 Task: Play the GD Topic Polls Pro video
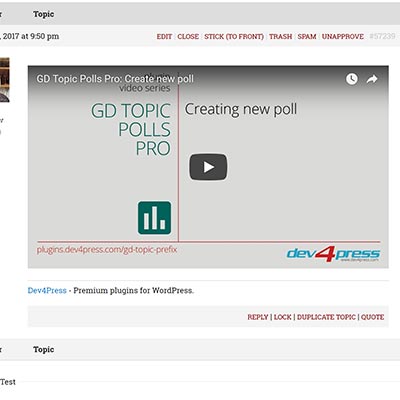click(208, 167)
